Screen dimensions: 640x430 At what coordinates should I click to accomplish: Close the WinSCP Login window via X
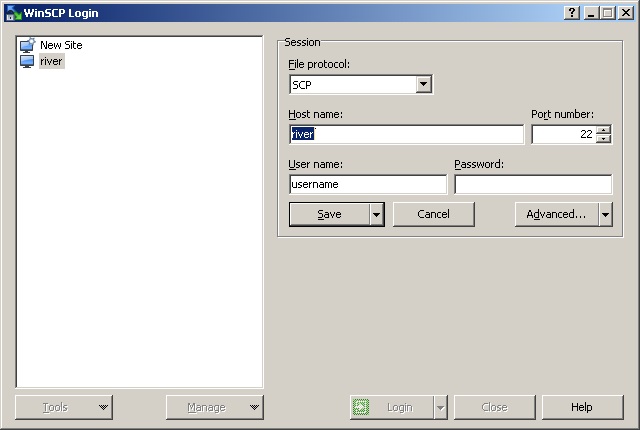(x=625, y=13)
